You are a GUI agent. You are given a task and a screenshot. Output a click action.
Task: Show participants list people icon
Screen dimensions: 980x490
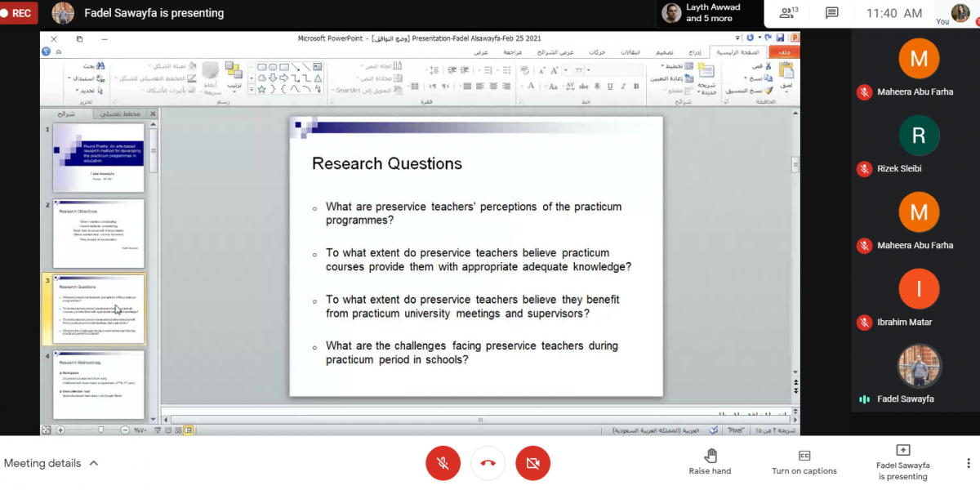[788, 13]
